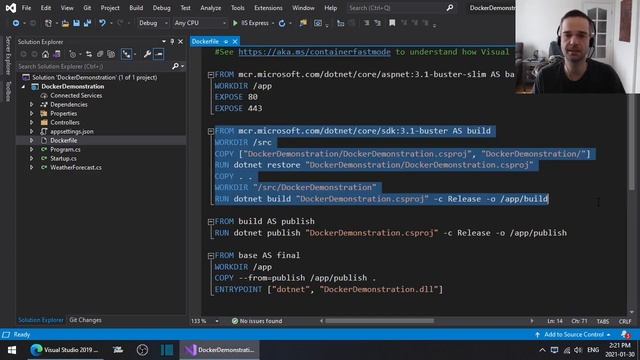Open Properties wrench icon in Solution Explorer
This screenshot has width=640, height=360.
[x=147, y=54]
